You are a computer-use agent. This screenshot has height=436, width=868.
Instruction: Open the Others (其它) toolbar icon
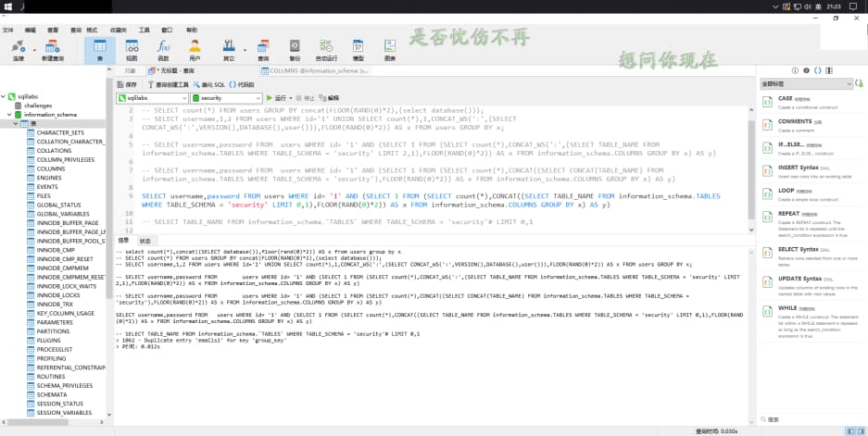[x=229, y=50]
